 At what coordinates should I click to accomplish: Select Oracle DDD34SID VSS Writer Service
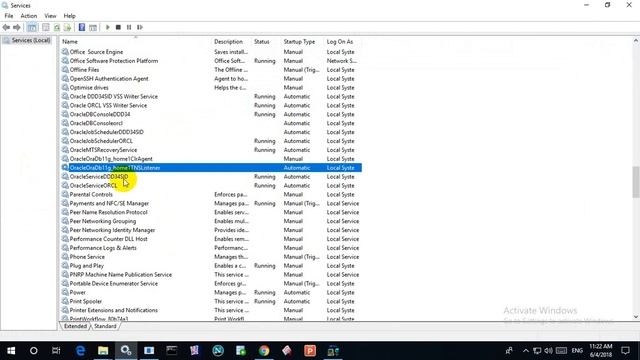tap(211, 97)
